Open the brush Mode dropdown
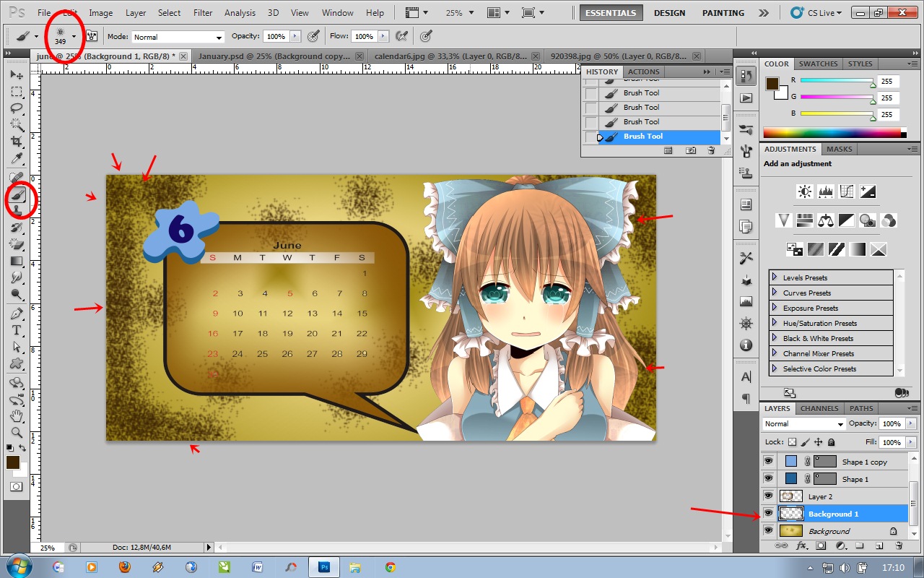924x578 pixels. tap(178, 37)
